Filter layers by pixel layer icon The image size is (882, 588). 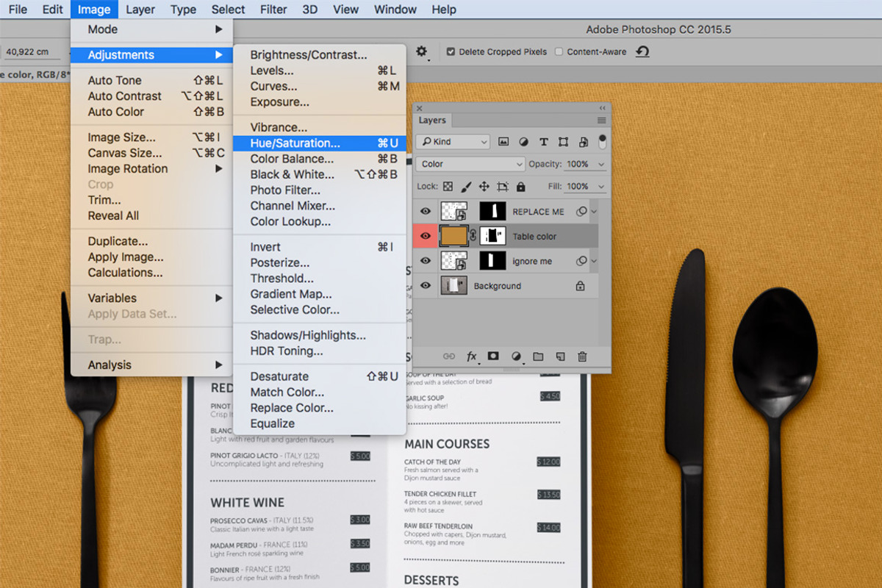[503, 142]
